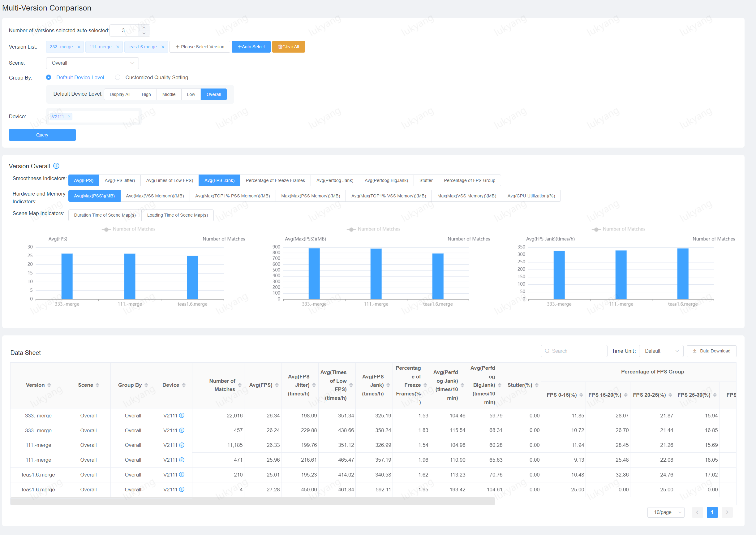
Task: Click the Clear All versions button
Action: click(x=287, y=47)
